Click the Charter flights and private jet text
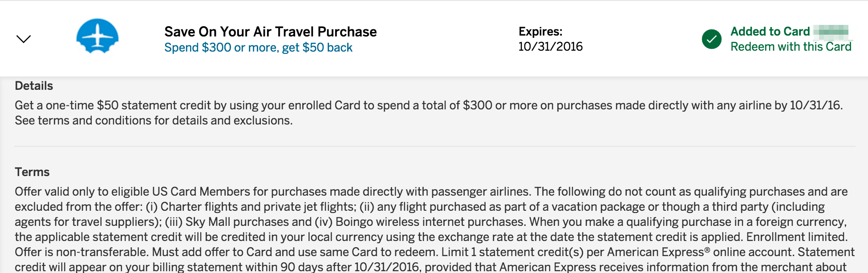This screenshot has height=273, width=868. click(250, 207)
